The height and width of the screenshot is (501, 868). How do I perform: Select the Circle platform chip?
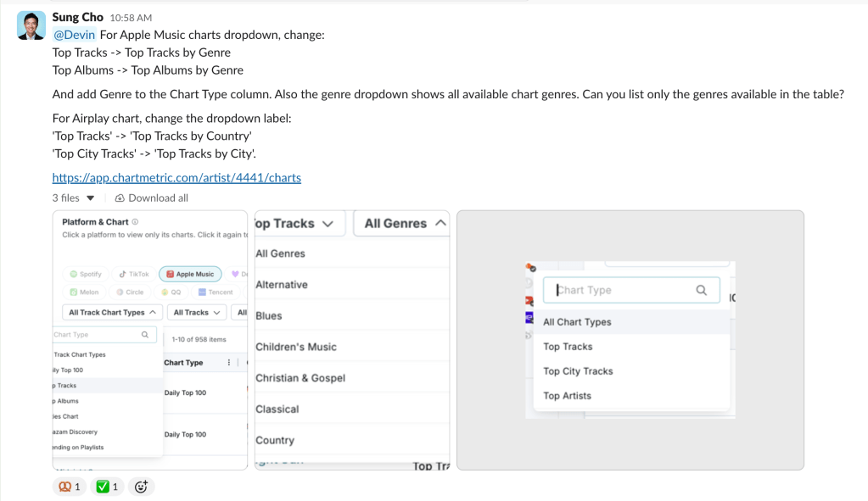(130, 292)
